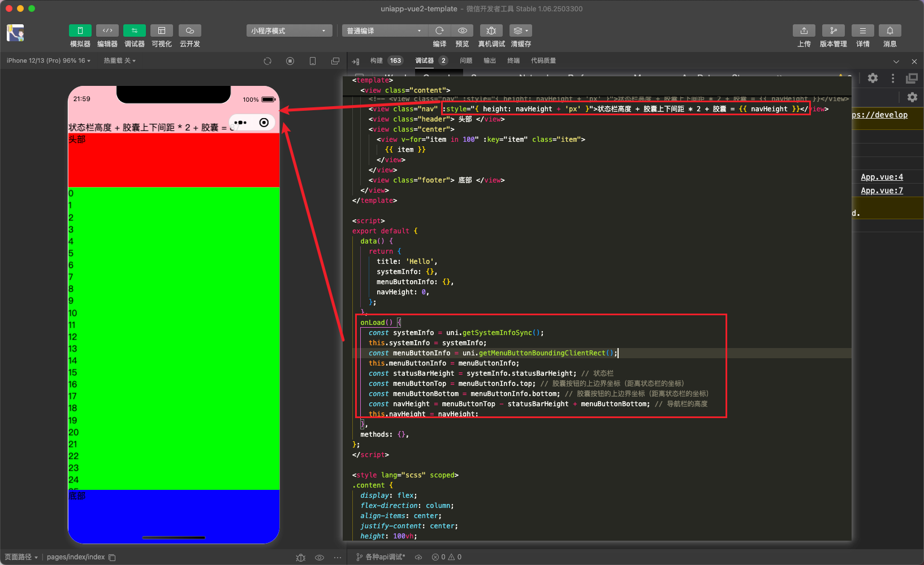Click the <style lang="scss" scoped> line
The width and height of the screenshot is (924, 565).
(405, 475)
